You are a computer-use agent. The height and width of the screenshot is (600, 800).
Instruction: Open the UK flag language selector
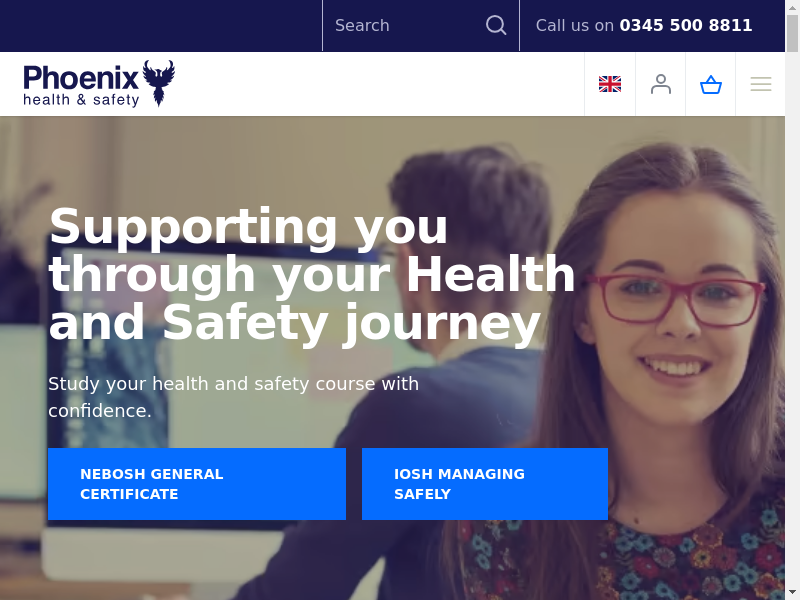pyautogui.click(x=610, y=84)
